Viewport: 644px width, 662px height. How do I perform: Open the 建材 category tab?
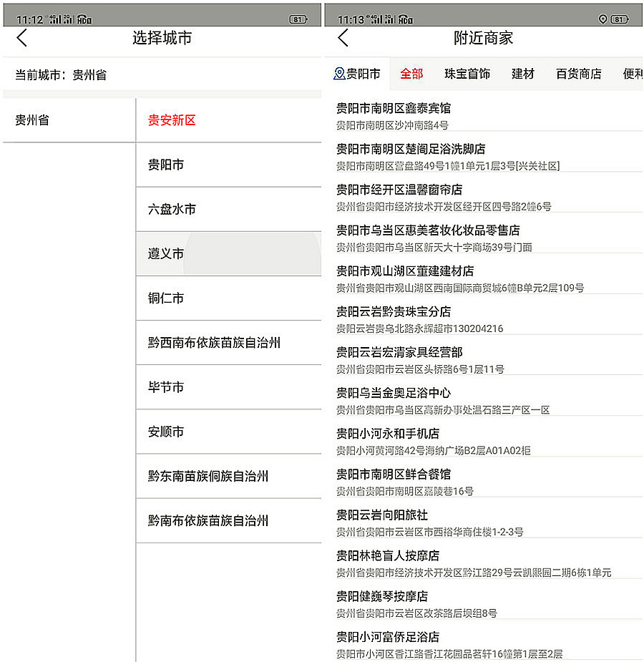click(x=523, y=74)
